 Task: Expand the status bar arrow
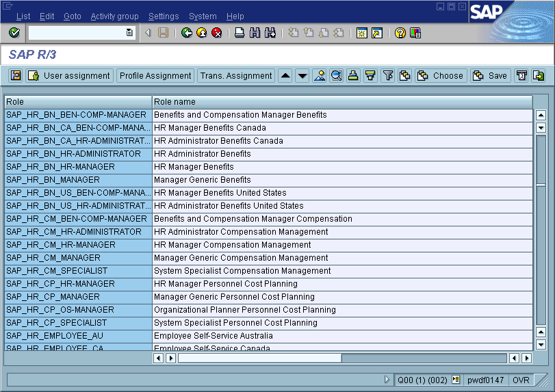click(x=387, y=380)
